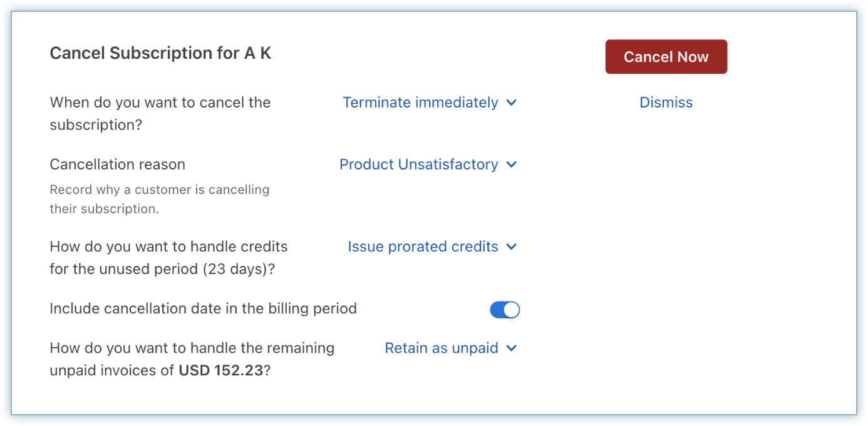The image size is (868, 426).
Task: Disable the include cancellation date toggle
Action: coord(505,309)
